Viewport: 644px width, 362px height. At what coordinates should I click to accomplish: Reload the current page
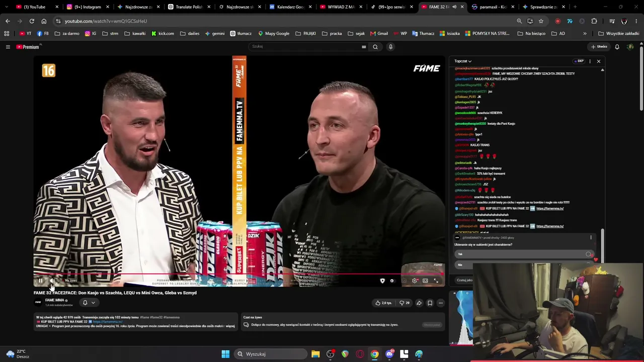click(x=32, y=21)
